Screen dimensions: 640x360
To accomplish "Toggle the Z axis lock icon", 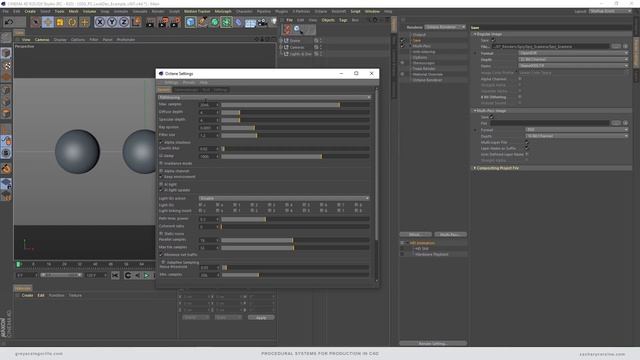I will (x=124, y=22).
